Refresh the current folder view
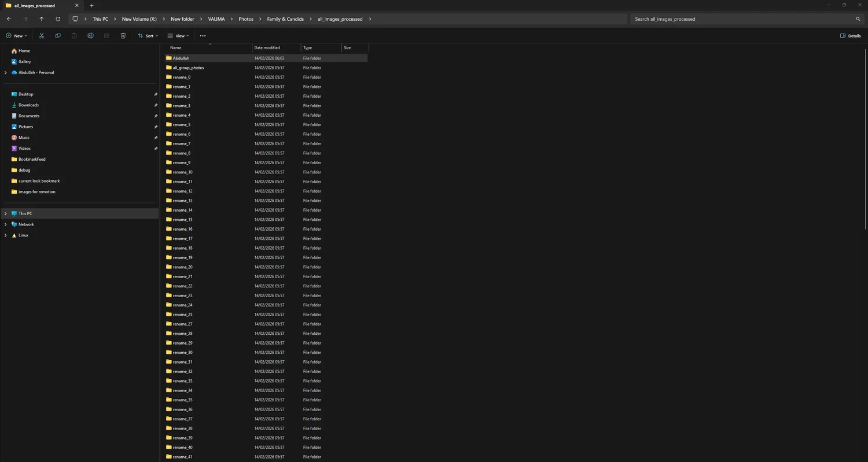 pos(58,19)
